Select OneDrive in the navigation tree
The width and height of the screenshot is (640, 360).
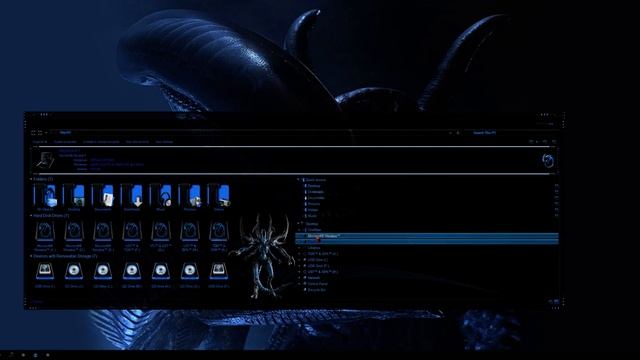[314, 230]
